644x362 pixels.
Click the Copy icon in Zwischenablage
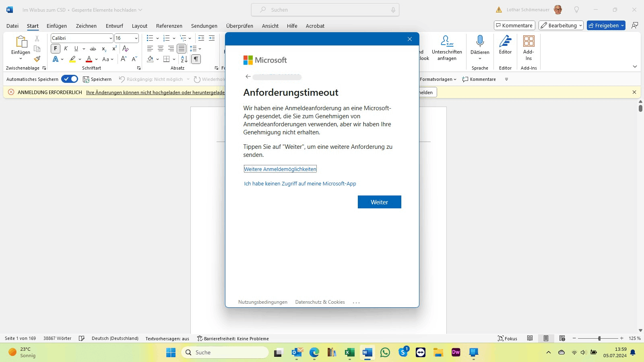(x=37, y=49)
